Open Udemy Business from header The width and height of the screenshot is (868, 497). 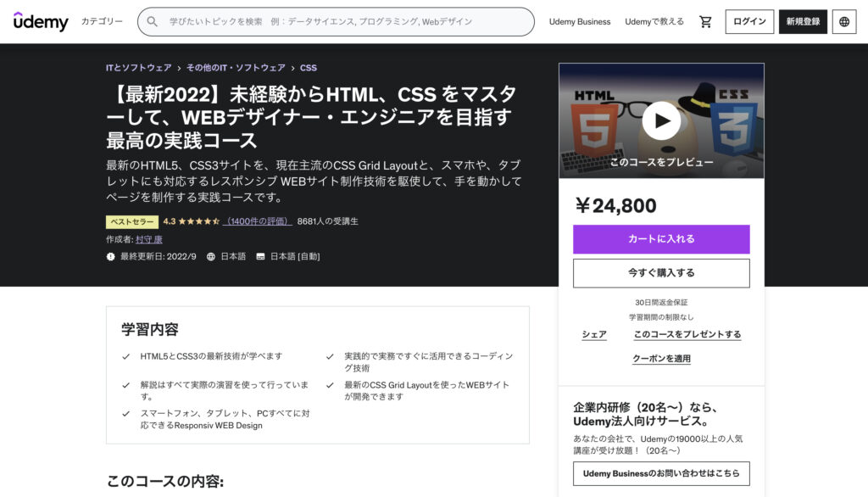tap(580, 21)
